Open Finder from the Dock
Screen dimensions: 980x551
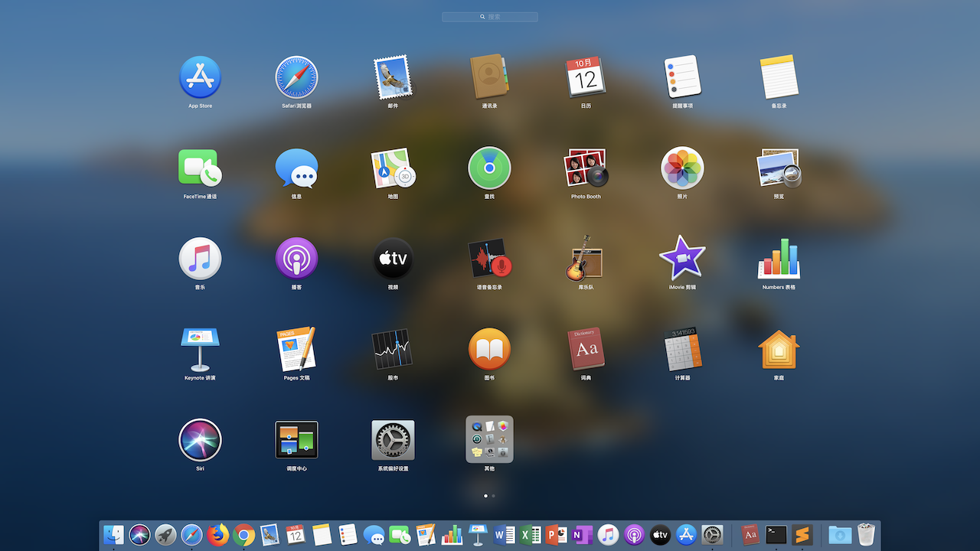(113, 534)
